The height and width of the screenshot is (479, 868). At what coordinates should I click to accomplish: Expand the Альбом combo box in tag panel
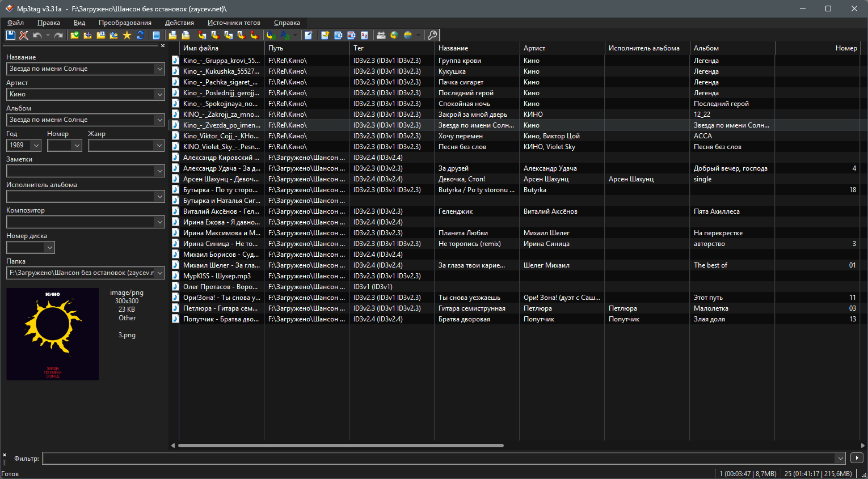159,120
